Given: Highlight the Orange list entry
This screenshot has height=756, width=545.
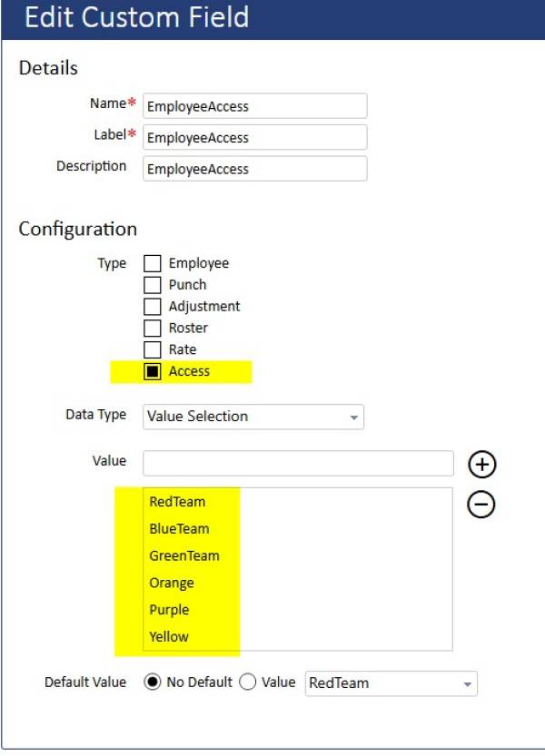Looking at the screenshot, I should [172, 583].
